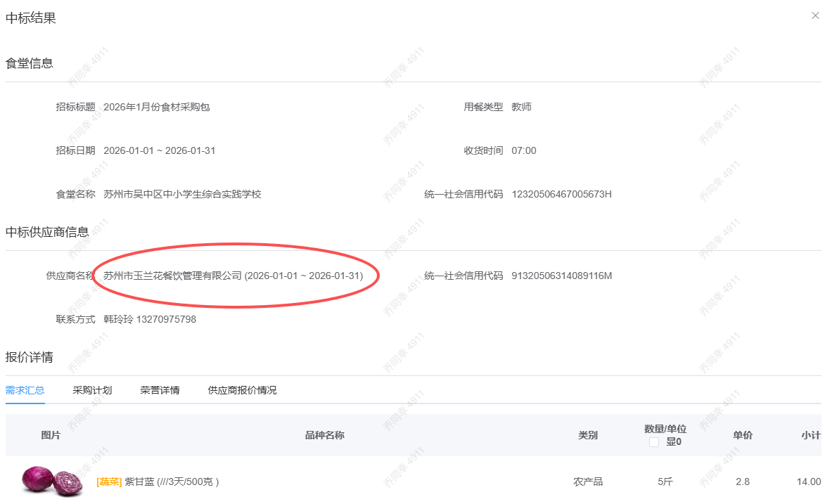Click the 紫甘蓝 product name
Viewport: 825px width, 504px height.
(139, 482)
